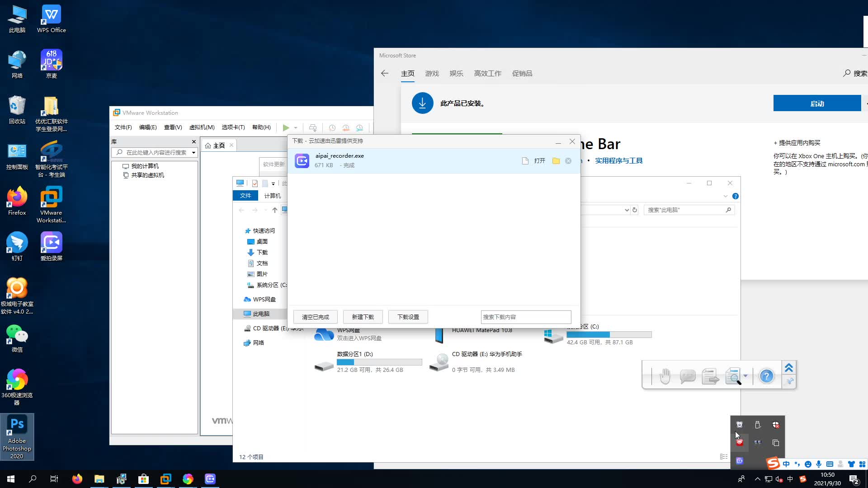Go back in Microsoft Store
Screen dimensions: 868x488
385,73
